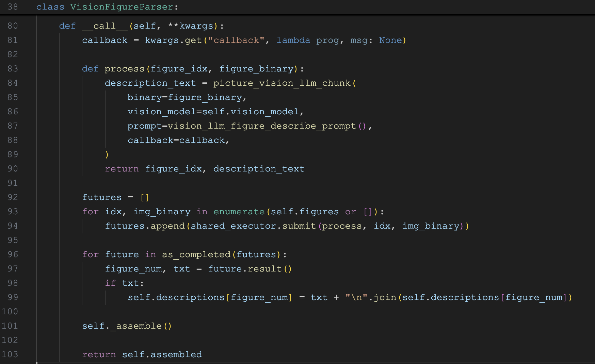Click the __call__ method name

point(105,26)
